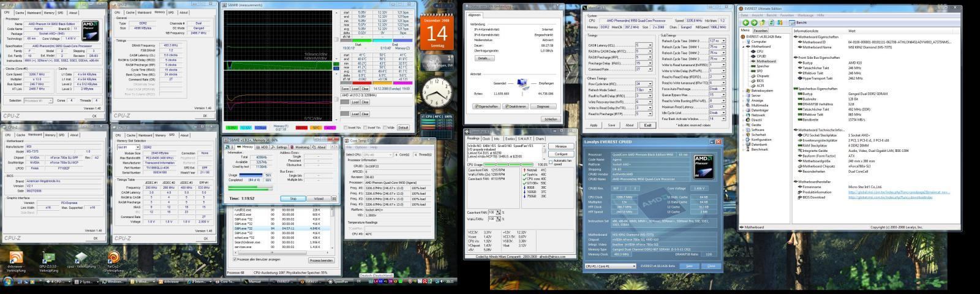Open Slot #1 dropdown in CPU-Z SPD window

[x=129, y=147]
